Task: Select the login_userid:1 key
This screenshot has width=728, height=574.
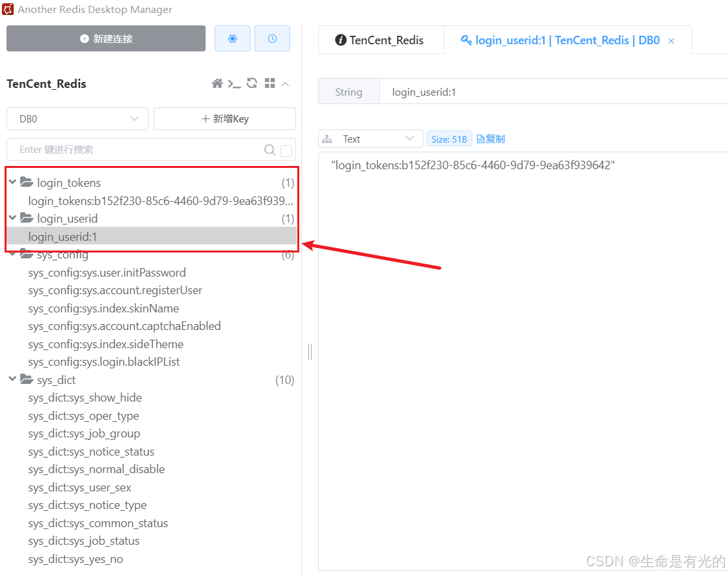Action: (x=152, y=236)
